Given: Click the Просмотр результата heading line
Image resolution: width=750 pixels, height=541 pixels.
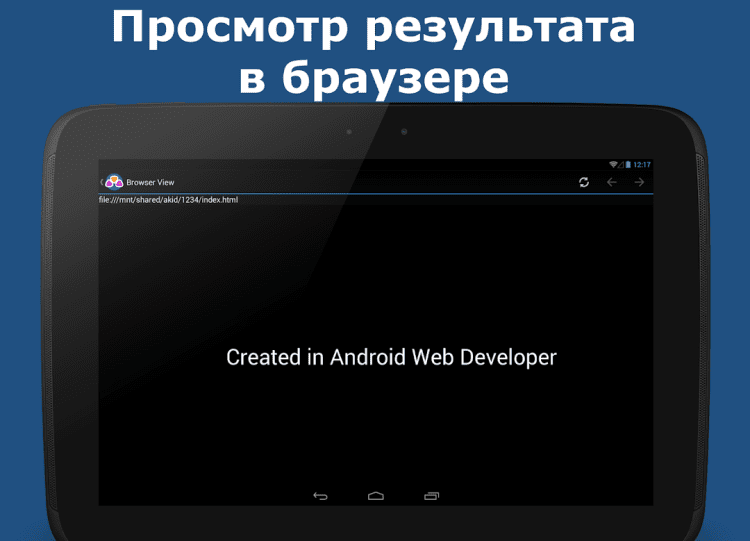Looking at the screenshot, I should pyautogui.click(x=374, y=28).
